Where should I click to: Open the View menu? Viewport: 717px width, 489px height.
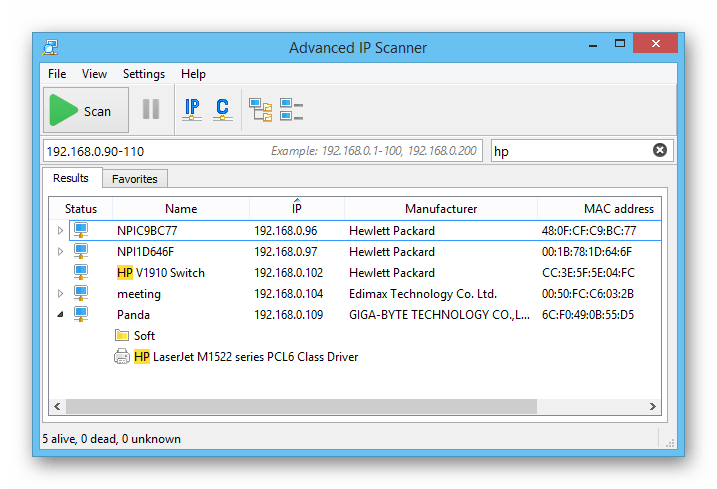[x=94, y=74]
